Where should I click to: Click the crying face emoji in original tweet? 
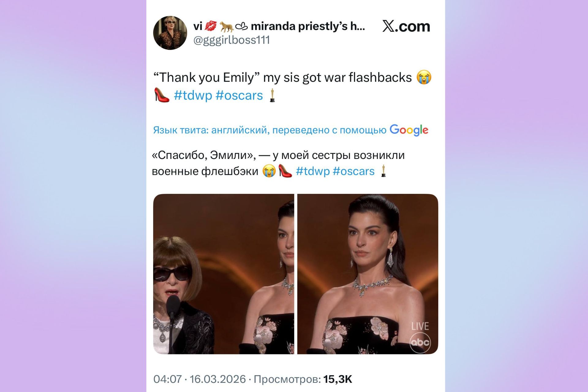coord(424,77)
